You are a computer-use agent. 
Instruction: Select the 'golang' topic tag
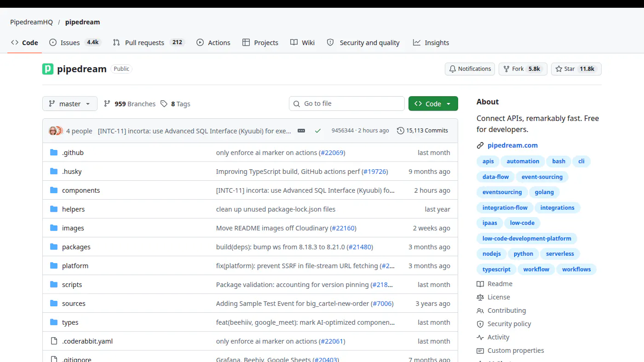(544, 192)
